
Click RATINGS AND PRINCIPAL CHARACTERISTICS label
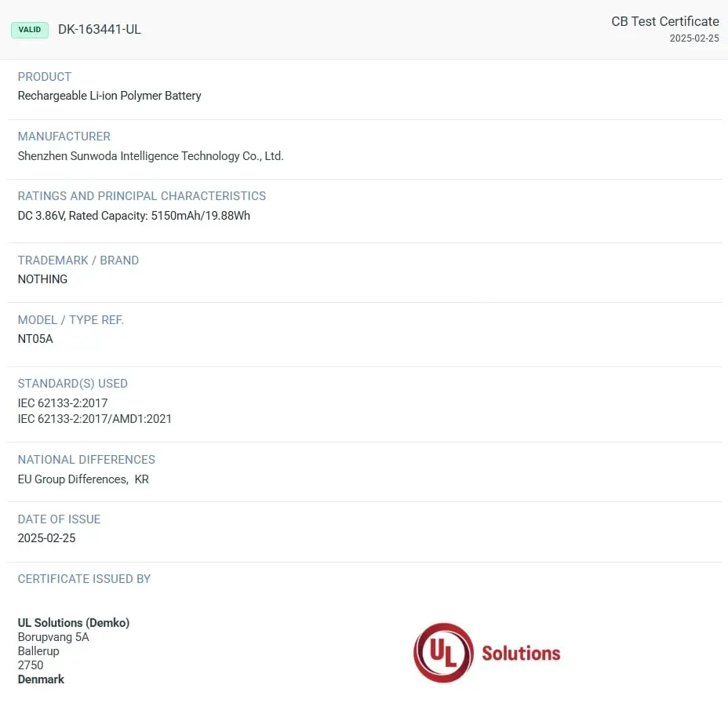142,196
